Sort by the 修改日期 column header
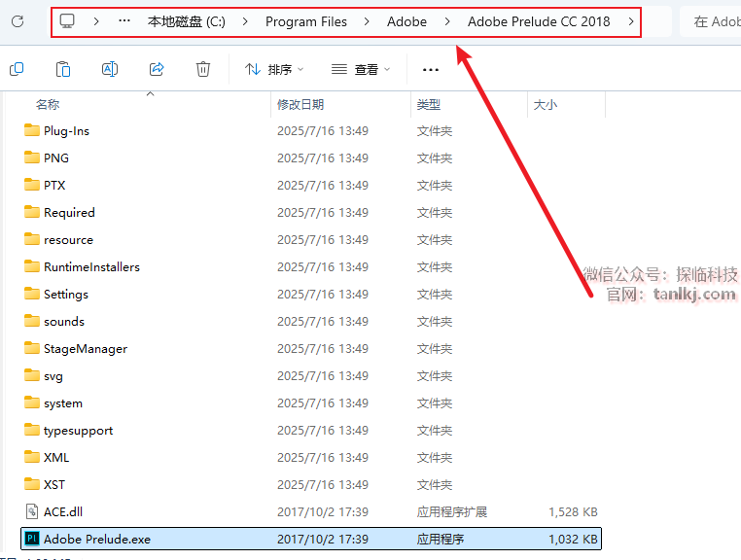 (300, 104)
